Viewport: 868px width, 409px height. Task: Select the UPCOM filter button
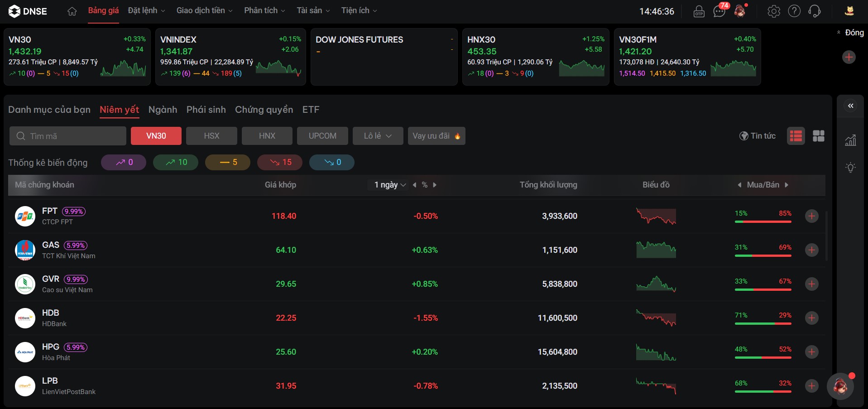point(322,136)
